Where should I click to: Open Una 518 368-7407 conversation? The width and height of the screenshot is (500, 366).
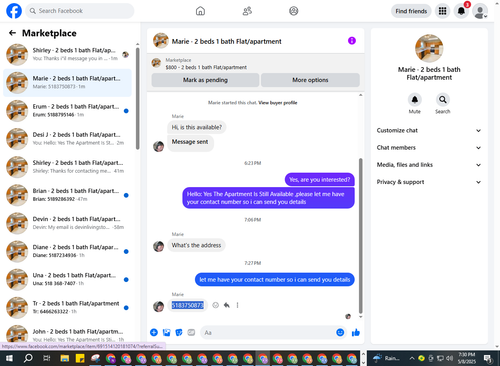(x=67, y=279)
